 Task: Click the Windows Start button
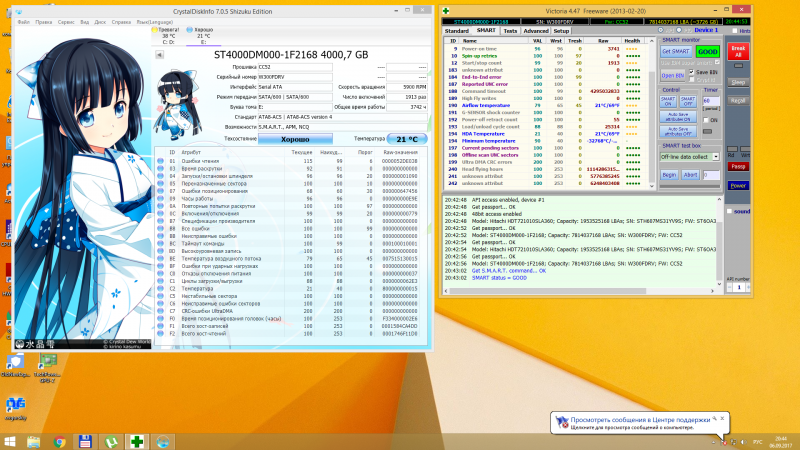[11, 441]
